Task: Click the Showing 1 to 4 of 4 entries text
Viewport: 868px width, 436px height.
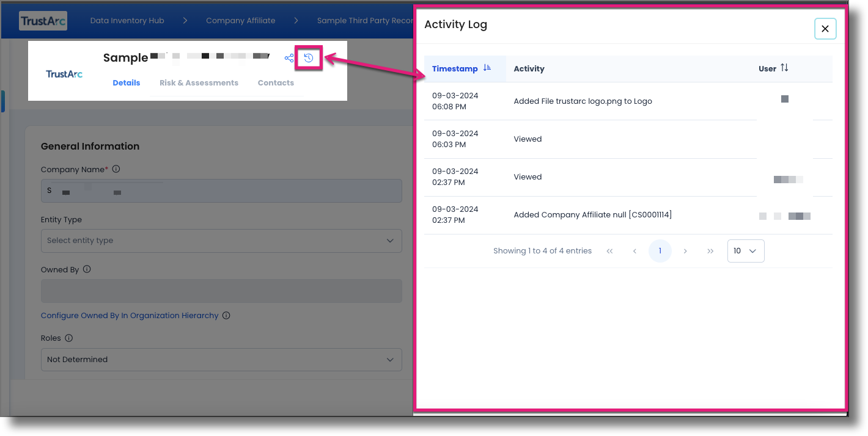Action: tap(543, 251)
